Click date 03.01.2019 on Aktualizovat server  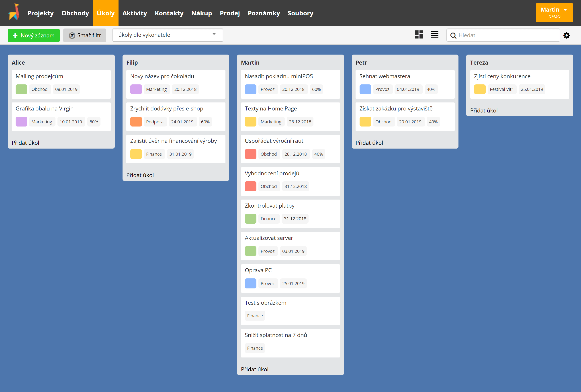[293, 251]
